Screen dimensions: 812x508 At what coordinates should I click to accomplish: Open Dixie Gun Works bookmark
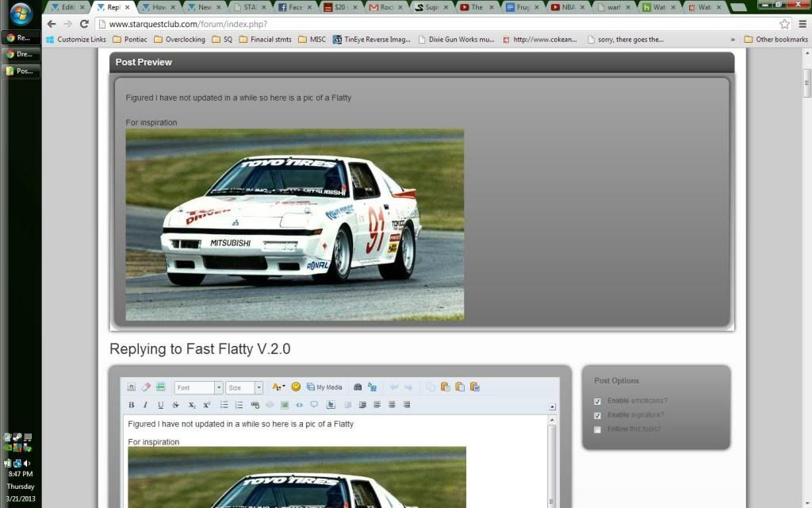pyautogui.click(x=456, y=40)
